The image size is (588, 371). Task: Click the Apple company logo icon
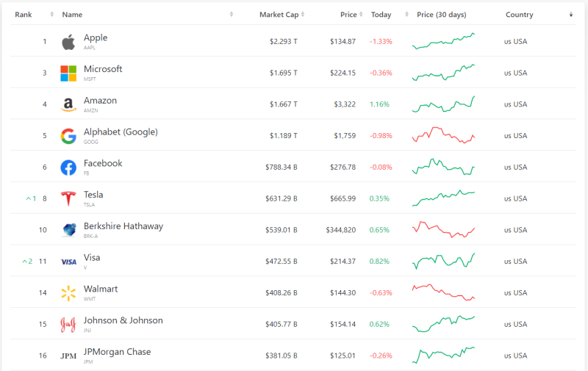tap(68, 42)
